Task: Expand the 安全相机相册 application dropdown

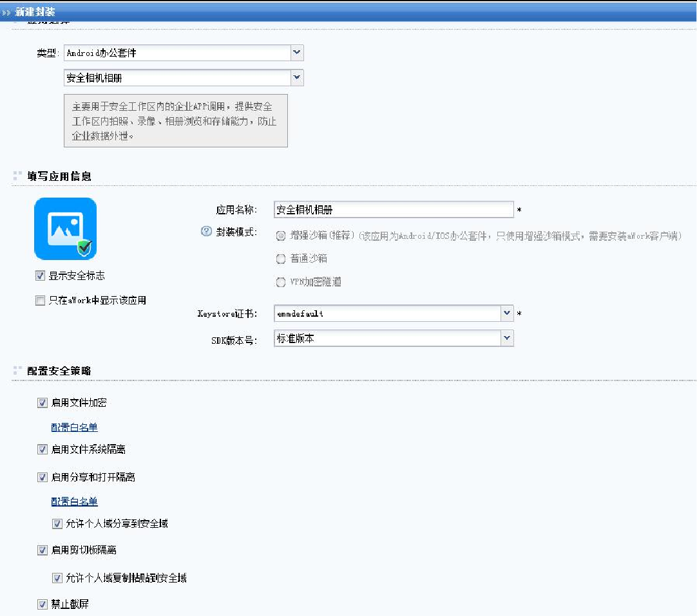Action: [296, 78]
